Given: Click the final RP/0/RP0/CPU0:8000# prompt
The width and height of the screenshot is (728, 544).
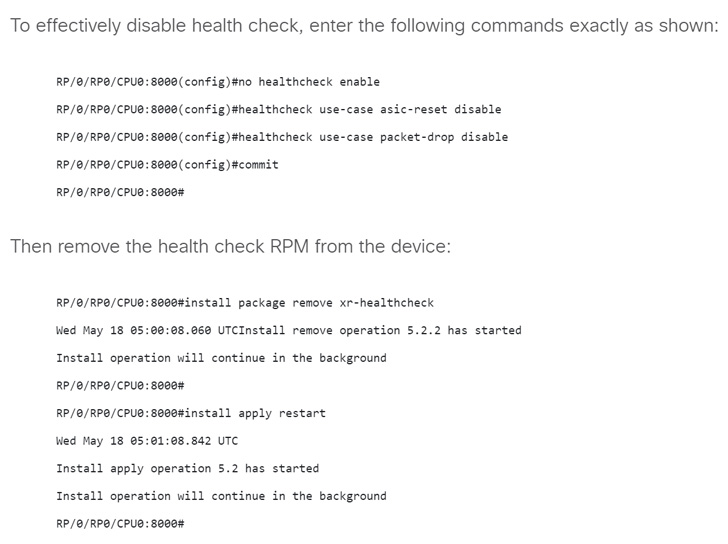Looking at the screenshot, I should pos(120,524).
